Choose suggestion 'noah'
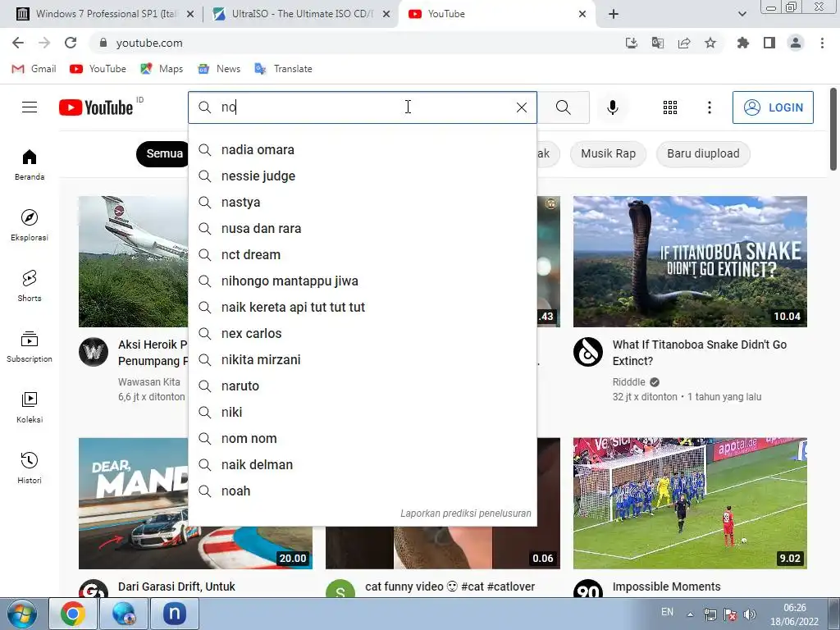The height and width of the screenshot is (630, 840). (363, 491)
